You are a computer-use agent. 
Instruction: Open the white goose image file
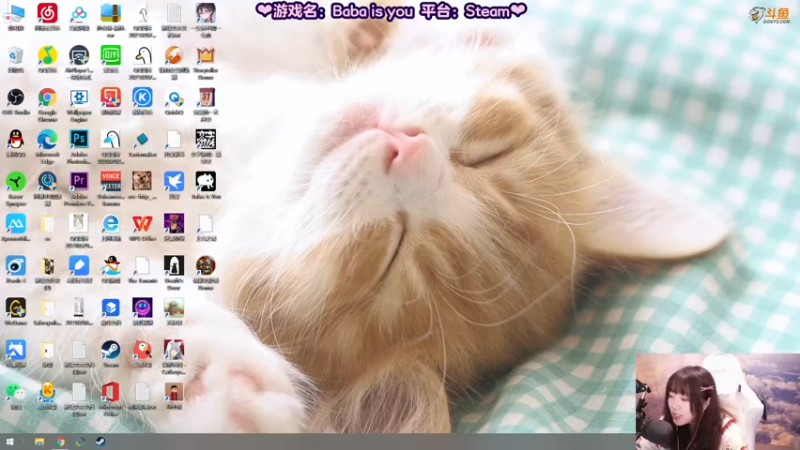(x=142, y=56)
